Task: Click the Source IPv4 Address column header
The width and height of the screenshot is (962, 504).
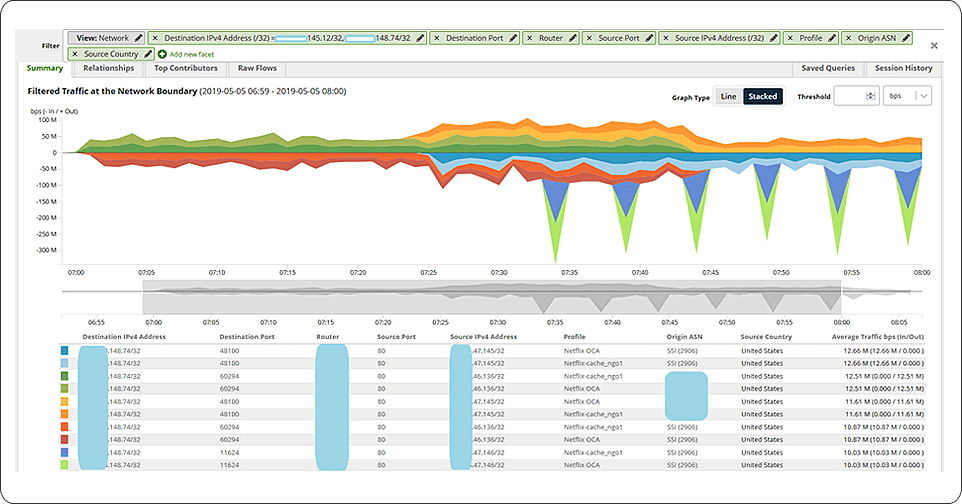Action: click(483, 337)
